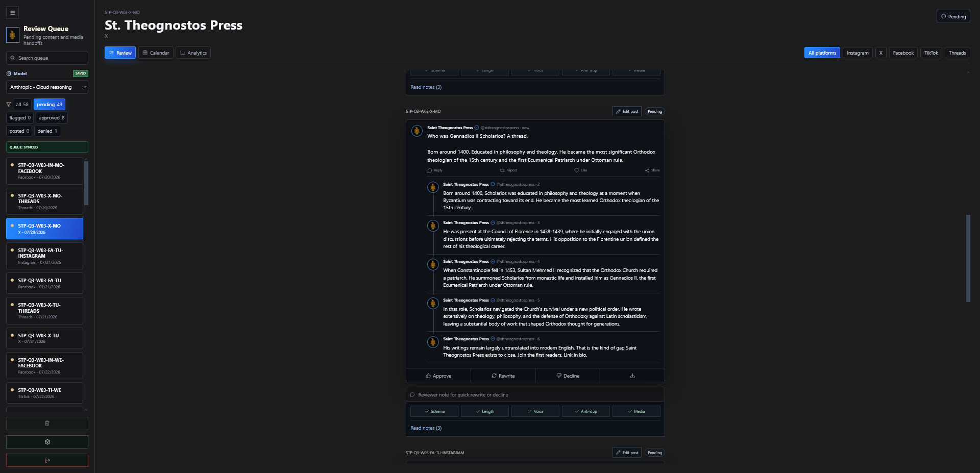The height and width of the screenshot is (473, 980).
Task: Click the avatar of thread reply 2
Action: pos(433,187)
